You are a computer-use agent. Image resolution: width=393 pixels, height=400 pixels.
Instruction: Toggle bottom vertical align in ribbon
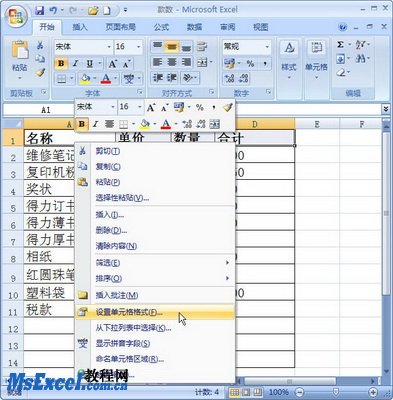(186, 47)
